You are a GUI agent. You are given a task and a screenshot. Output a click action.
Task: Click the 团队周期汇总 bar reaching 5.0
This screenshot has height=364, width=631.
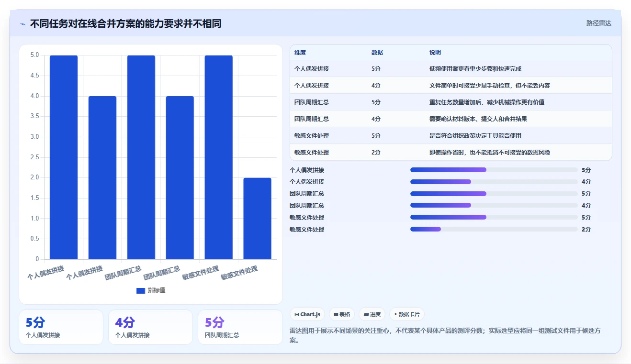click(141, 157)
